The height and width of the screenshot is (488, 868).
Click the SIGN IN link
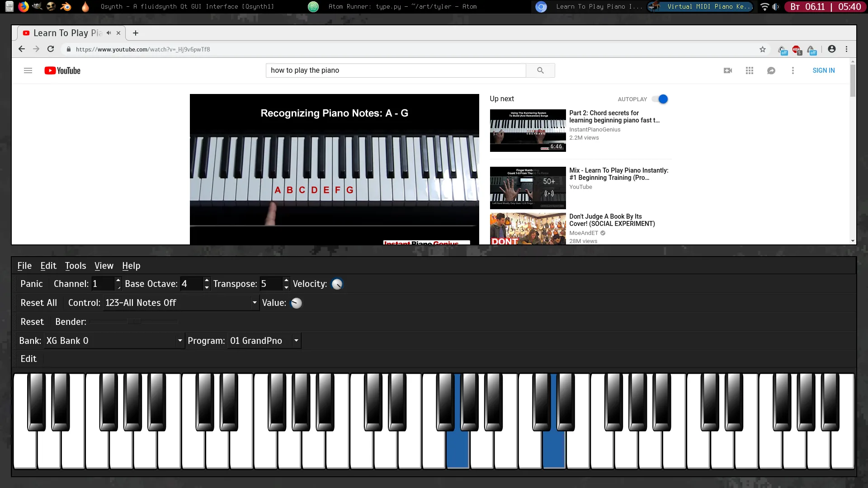click(823, 70)
